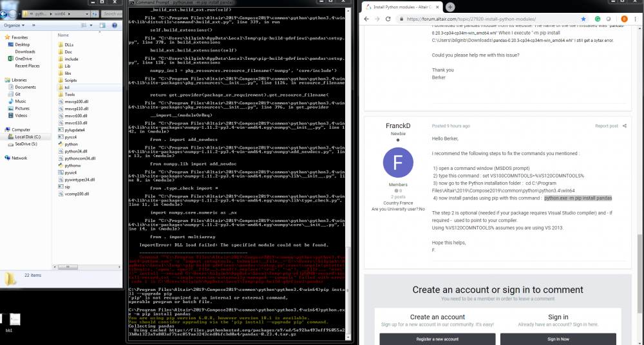
Task: Go back in the Explorer window
Action: pyautogui.click(x=3, y=14)
